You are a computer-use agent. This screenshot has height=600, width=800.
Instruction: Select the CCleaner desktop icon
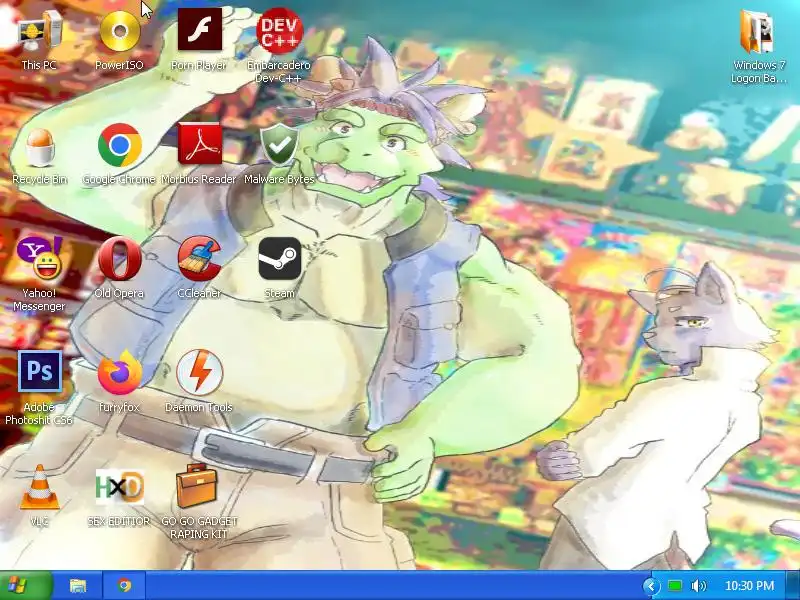pyautogui.click(x=199, y=258)
